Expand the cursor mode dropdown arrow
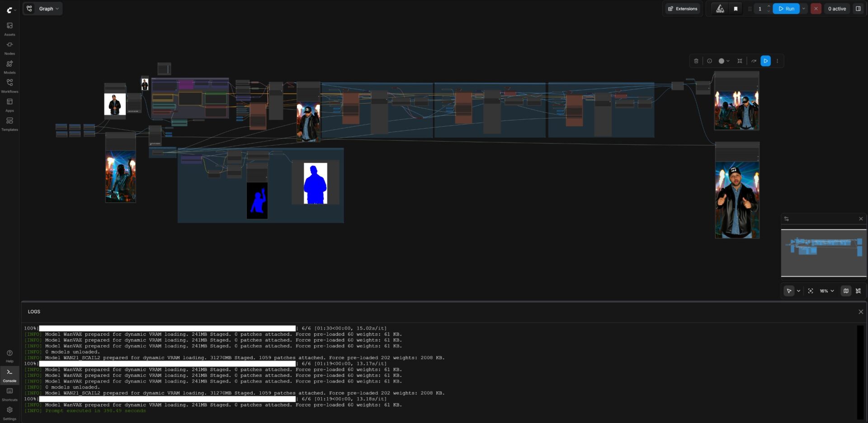Screen dimensions: 868x423 coord(798,291)
